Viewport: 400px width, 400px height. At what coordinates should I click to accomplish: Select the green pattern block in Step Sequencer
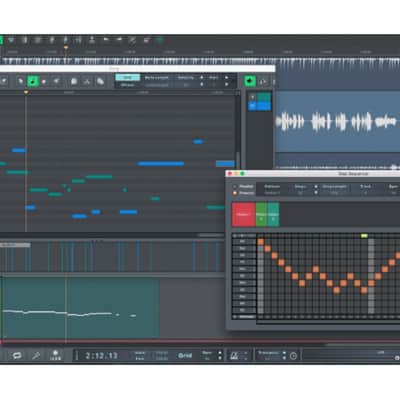[x=261, y=214]
